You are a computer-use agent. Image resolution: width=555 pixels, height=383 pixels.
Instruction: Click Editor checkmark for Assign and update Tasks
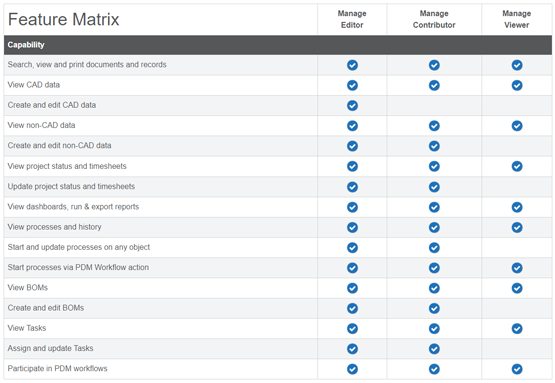tap(352, 349)
